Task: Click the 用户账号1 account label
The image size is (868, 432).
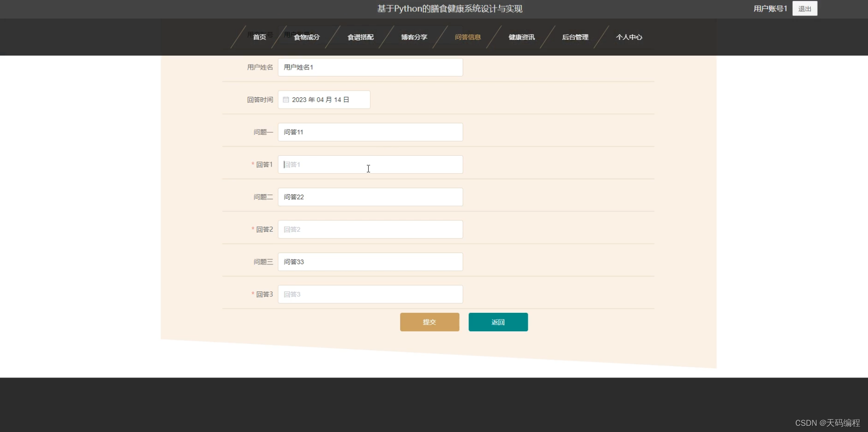Action: pyautogui.click(x=770, y=9)
